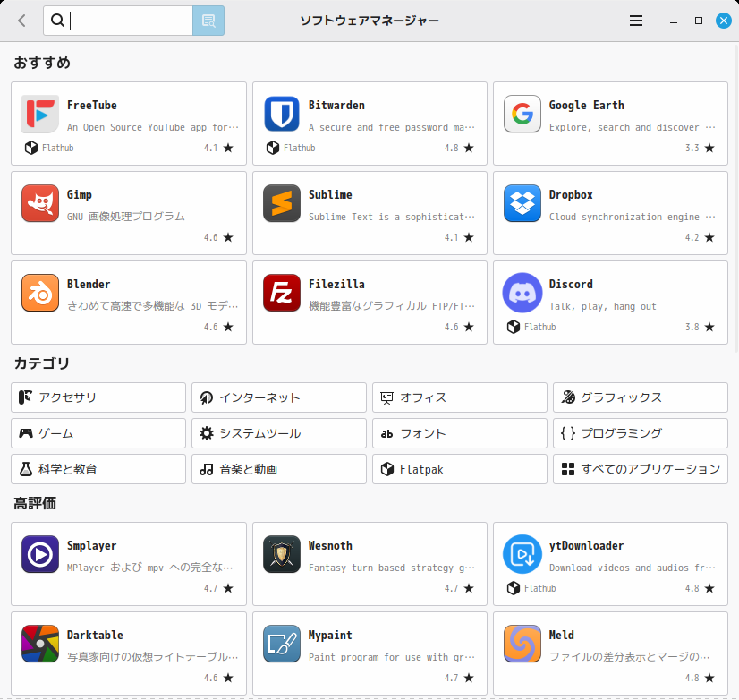This screenshot has width=739, height=700.
Task: Click the おすすめ section heading
Action: [42, 63]
